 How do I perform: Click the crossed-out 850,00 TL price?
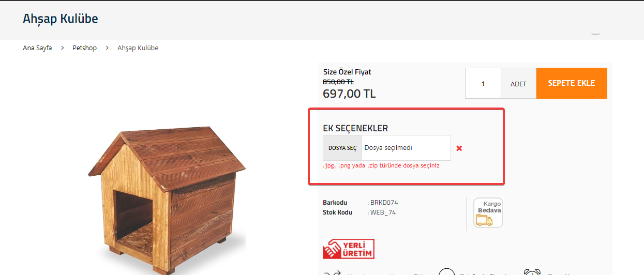pyautogui.click(x=338, y=82)
